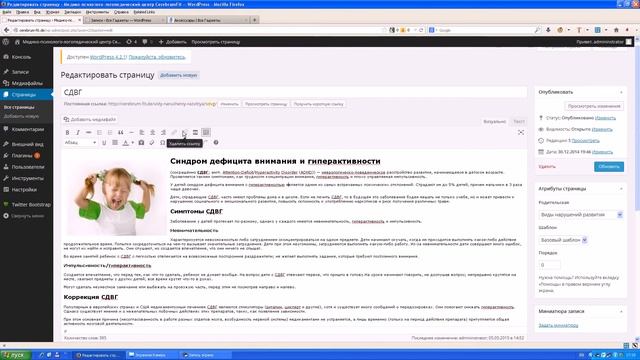The width and height of the screenshot is (640, 360).
Task: Collapse the Featured Image meta box
Action: [621, 311]
